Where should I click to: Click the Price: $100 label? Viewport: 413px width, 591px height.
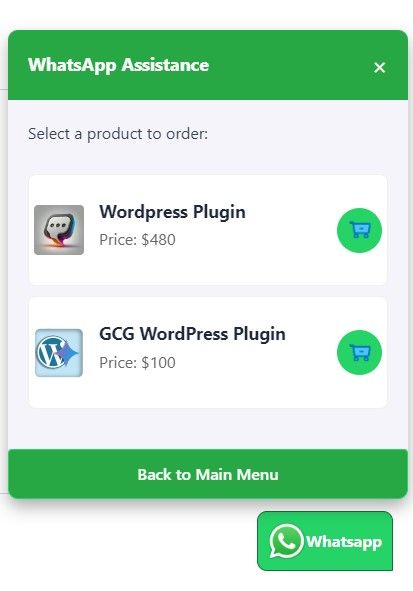pos(137,363)
